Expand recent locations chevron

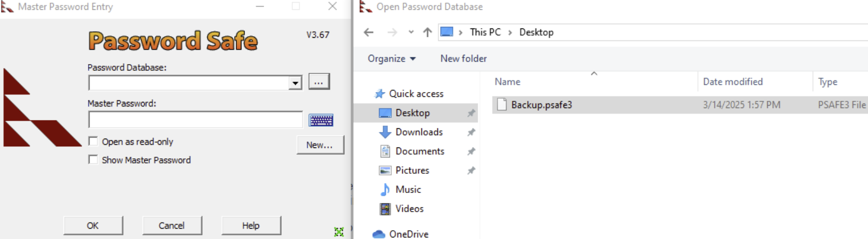click(x=411, y=32)
